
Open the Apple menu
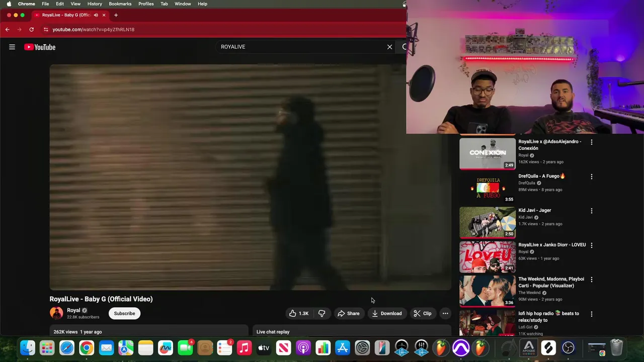[x=9, y=4]
